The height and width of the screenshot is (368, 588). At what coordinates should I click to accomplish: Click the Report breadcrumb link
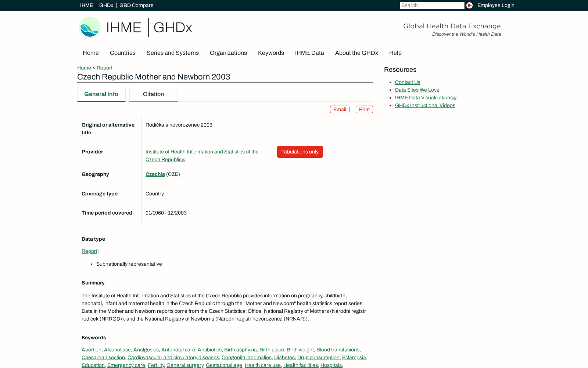point(104,68)
